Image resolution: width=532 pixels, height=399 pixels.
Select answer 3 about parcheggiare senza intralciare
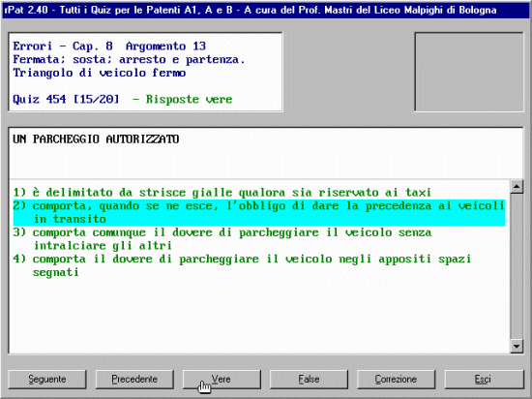(x=222, y=239)
